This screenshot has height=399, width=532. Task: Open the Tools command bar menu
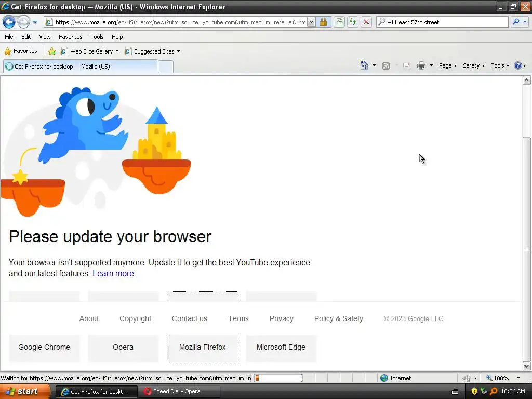tap(500, 65)
